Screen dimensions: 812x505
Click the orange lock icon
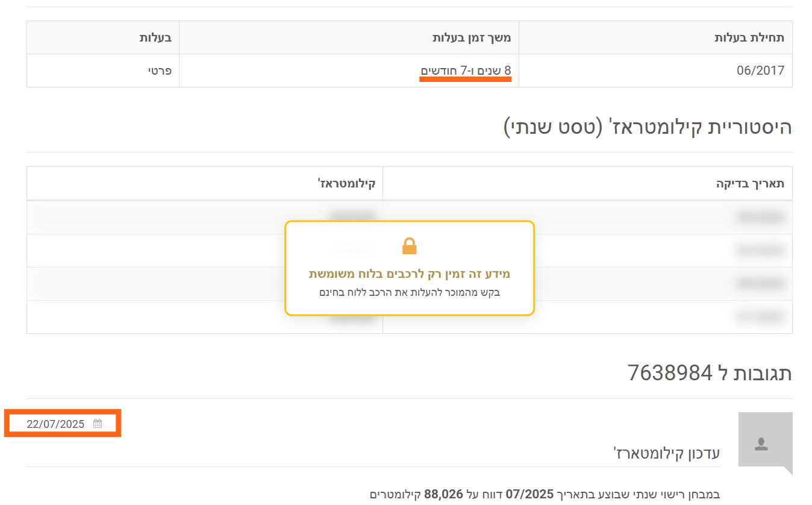click(409, 246)
